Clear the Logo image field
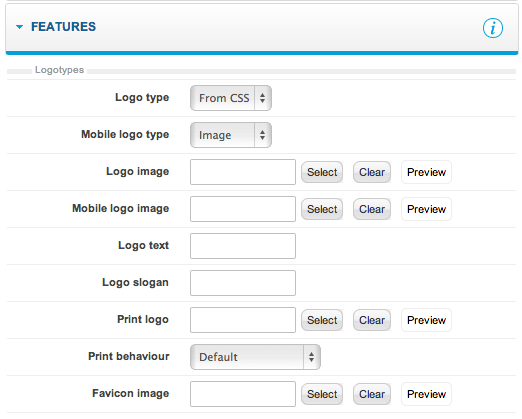 372,172
